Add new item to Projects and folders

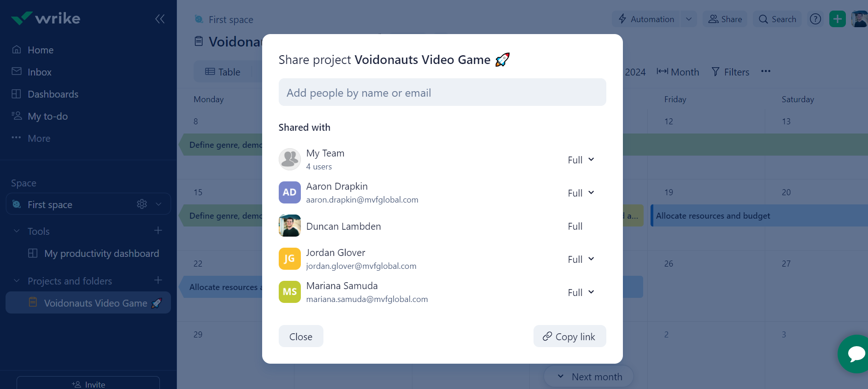click(x=158, y=280)
